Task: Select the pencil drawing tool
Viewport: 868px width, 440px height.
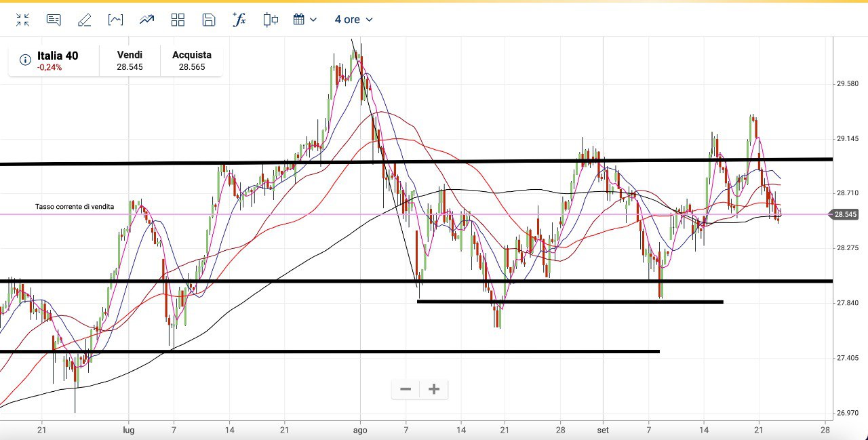Action: [84, 20]
